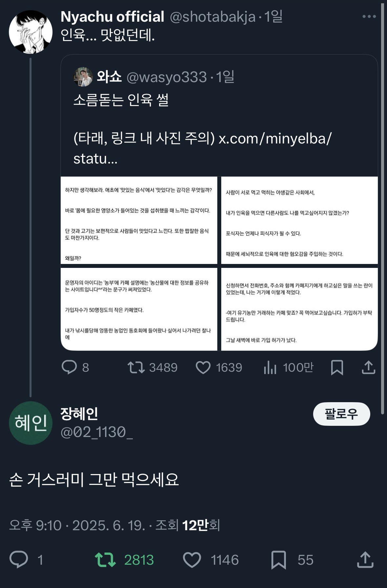Tap the share icon on 장혜인's tweet

coord(365,560)
